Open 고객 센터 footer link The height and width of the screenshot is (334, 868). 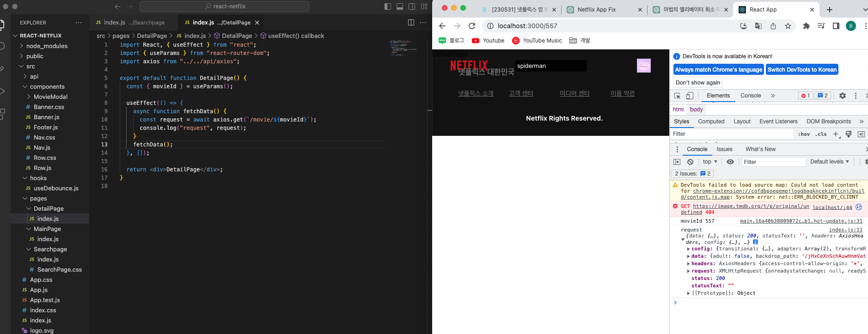click(521, 93)
